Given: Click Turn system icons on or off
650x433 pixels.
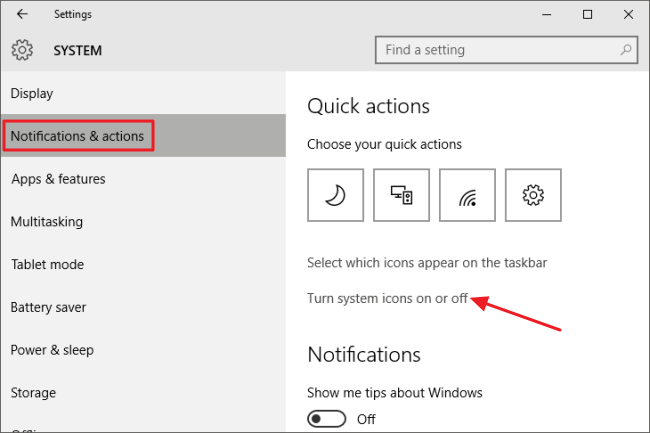Looking at the screenshot, I should (387, 298).
